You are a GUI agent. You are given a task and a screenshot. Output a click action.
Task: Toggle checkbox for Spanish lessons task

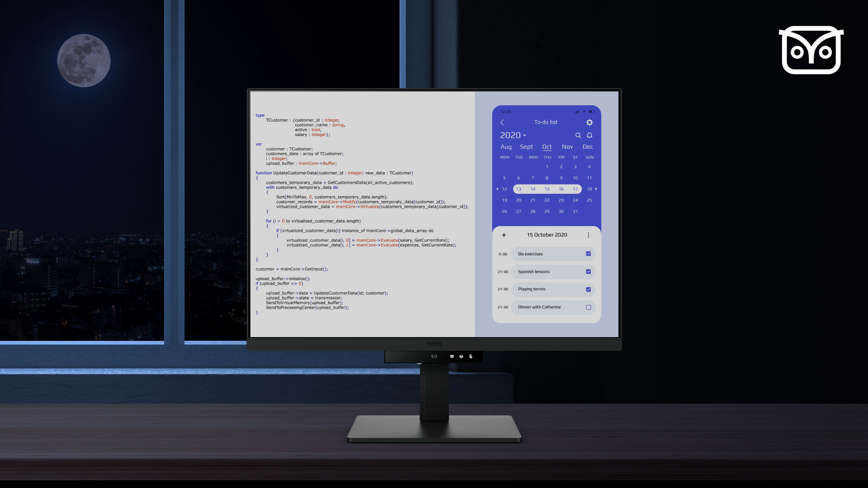588,271
